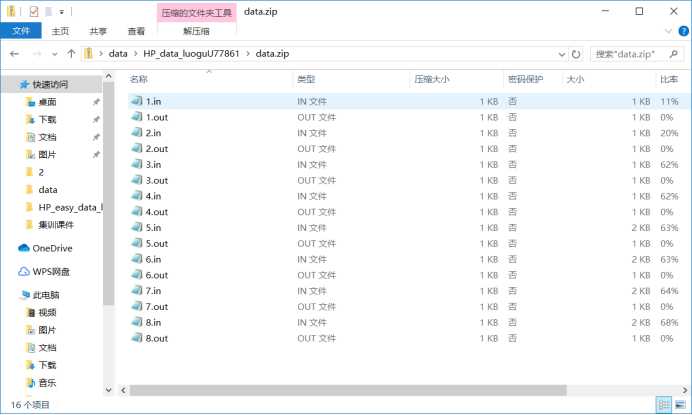
Task: Click the 4.out file icon
Action: tap(137, 211)
